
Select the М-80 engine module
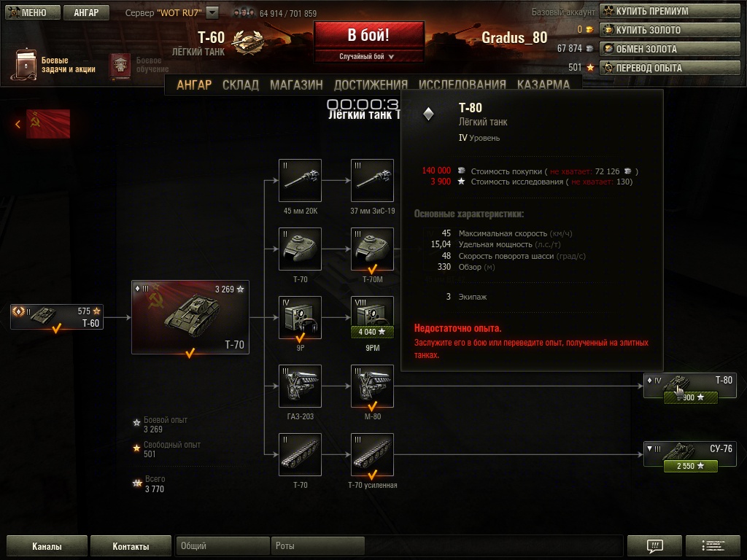click(x=372, y=386)
